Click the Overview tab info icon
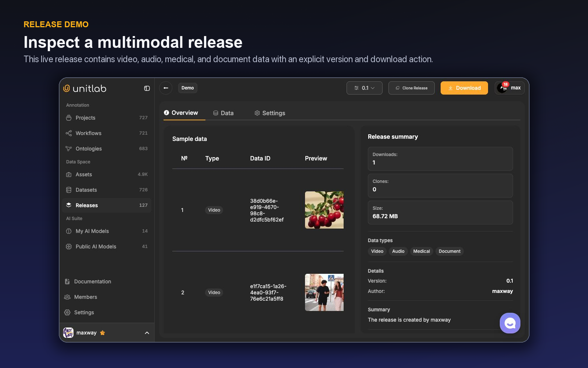 (166, 113)
